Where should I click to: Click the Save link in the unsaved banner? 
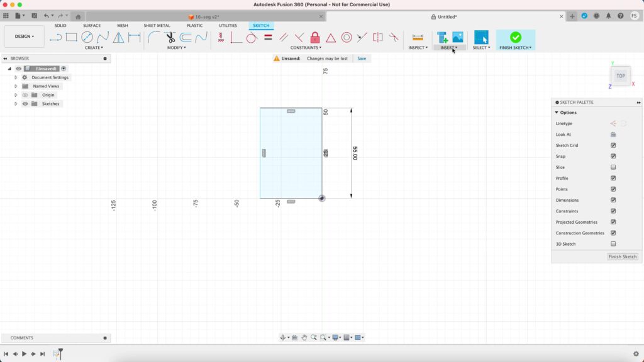tap(362, 58)
